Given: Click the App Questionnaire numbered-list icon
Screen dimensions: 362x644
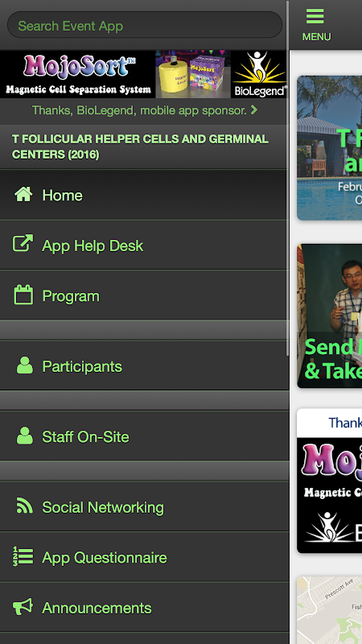Looking at the screenshot, I should pos(23,556).
